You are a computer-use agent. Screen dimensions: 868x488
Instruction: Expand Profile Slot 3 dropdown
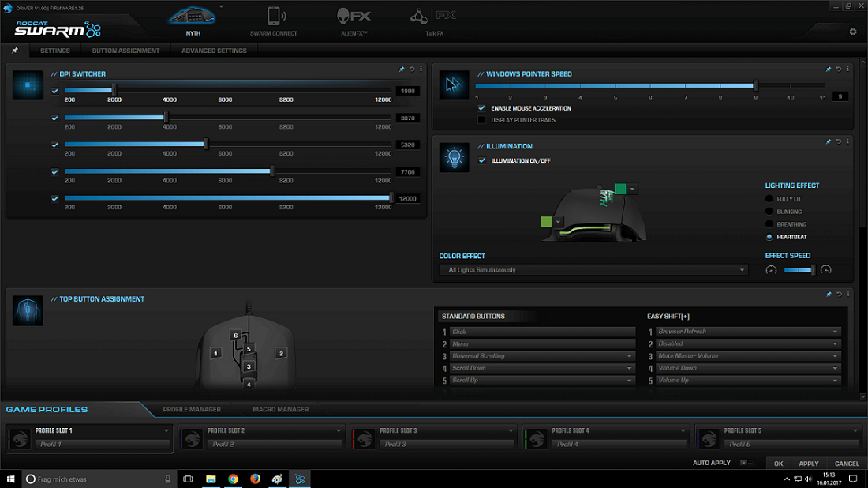point(511,430)
